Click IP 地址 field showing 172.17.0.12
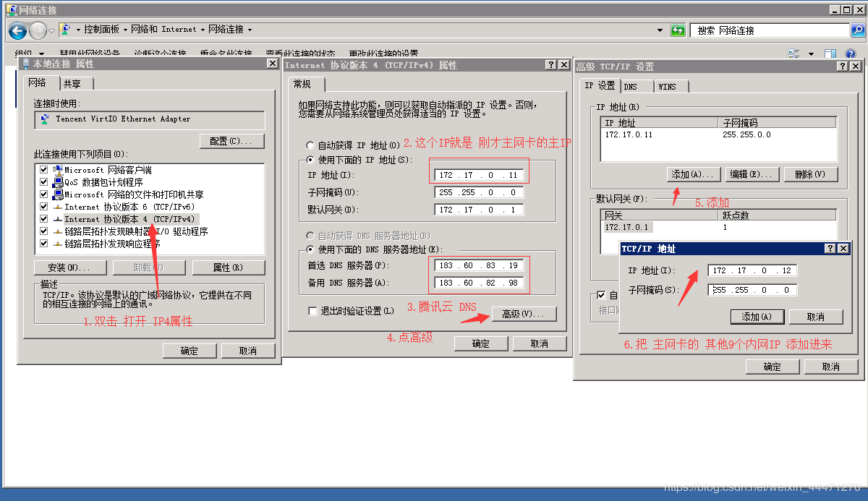 click(752, 270)
